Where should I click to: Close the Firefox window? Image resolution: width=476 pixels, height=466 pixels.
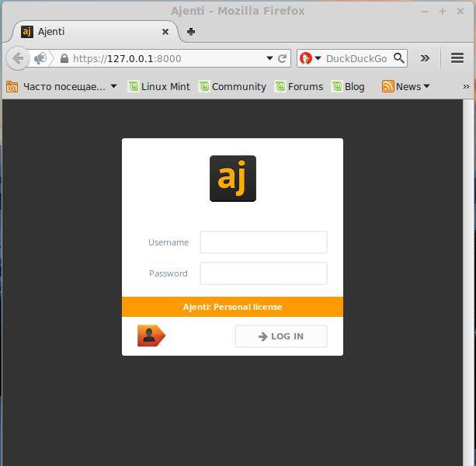460,11
